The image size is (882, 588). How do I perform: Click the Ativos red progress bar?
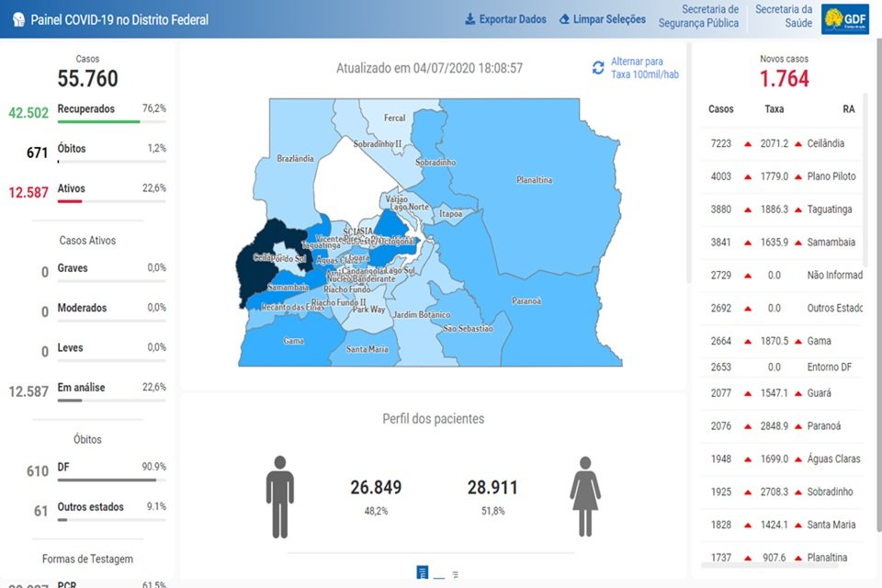tap(70, 201)
